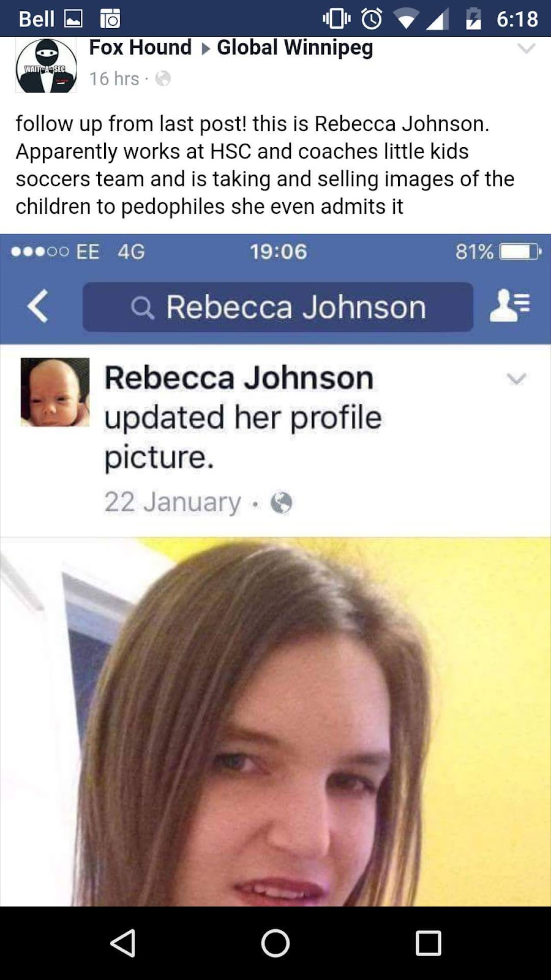The width and height of the screenshot is (551, 980).
Task: Tap the screenshot notification icon in status bar
Action: [x=110, y=19]
